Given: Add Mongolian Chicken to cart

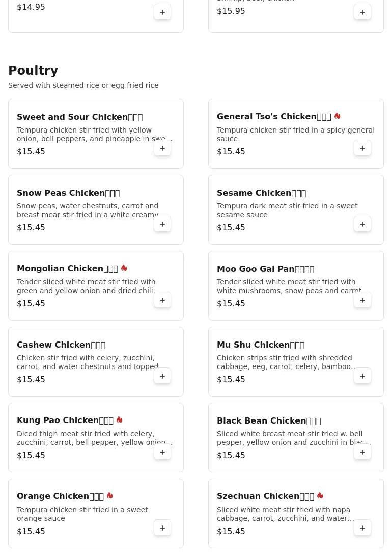Looking at the screenshot, I should [x=162, y=300].
